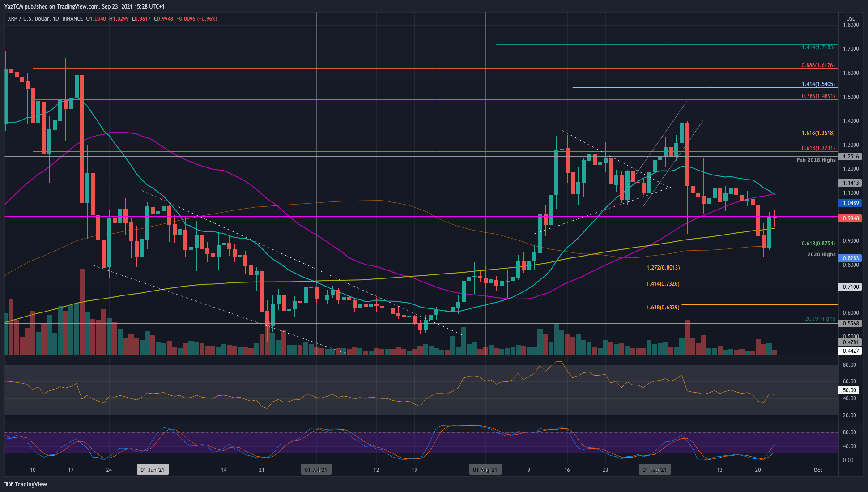Click the 2020 Highs annotation
The height and width of the screenshot is (492, 868).
coord(821,255)
